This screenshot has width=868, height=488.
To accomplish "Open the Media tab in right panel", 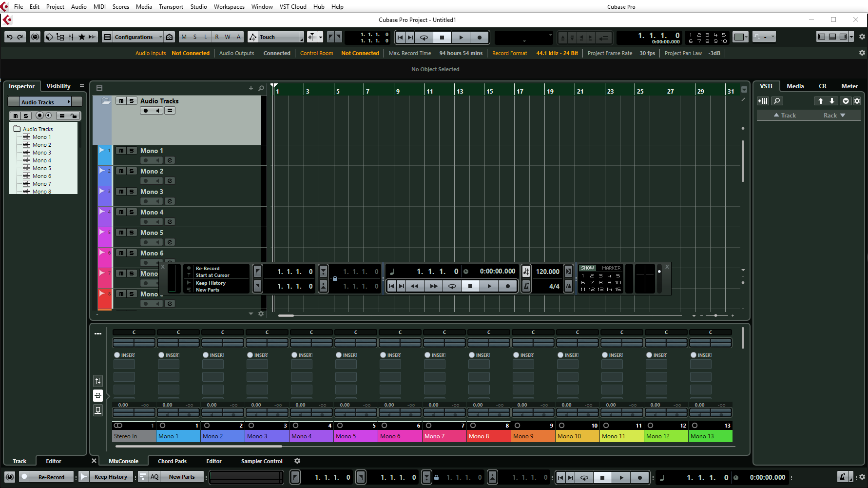I will click(x=795, y=86).
